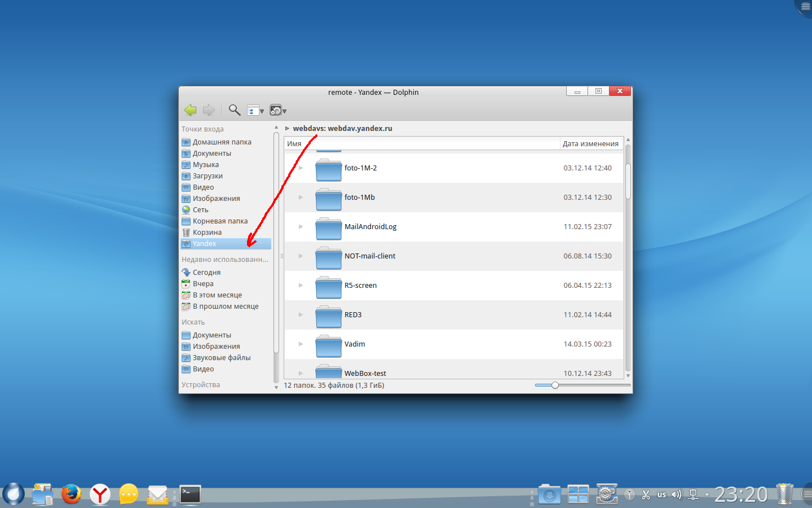
Task: Click the file list scroll-down arrow
Action: click(x=628, y=375)
